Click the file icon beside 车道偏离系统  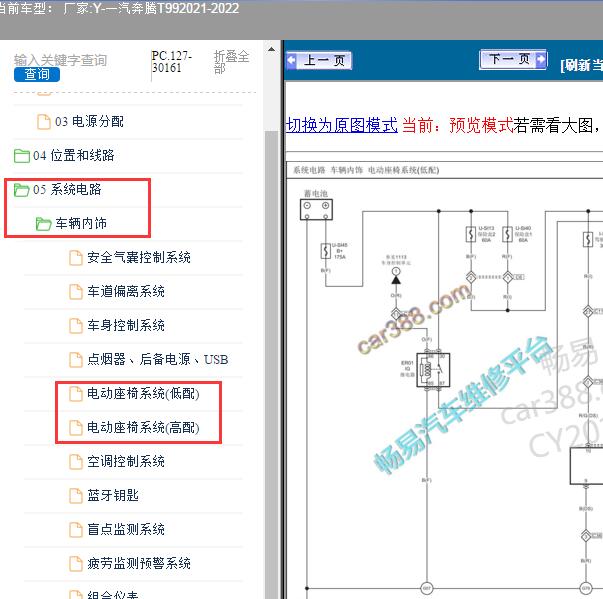pyautogui.click(x=76, y=291)
